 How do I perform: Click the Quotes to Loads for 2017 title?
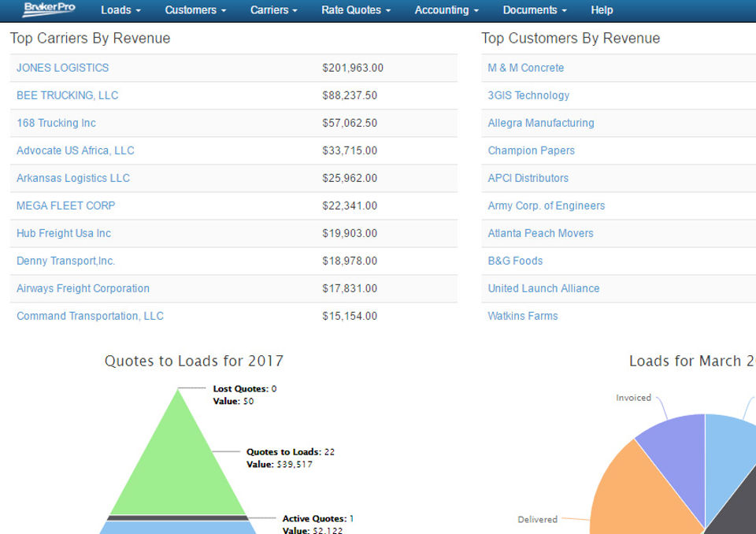click(194, 362)
